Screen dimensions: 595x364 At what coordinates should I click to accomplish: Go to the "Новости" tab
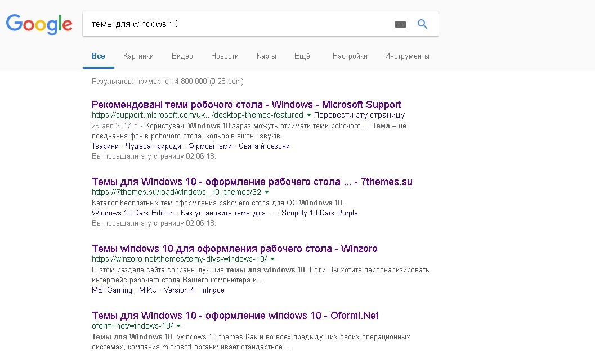(225, 56)
